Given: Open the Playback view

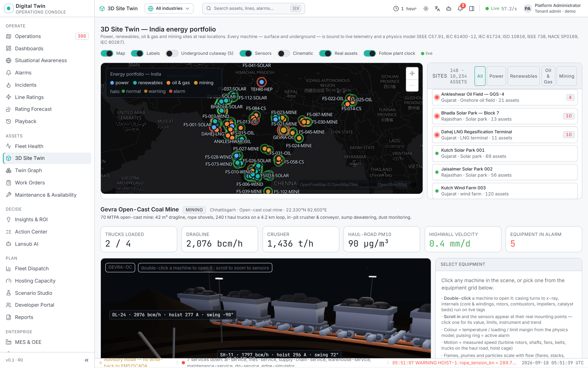Looking at the screenshot, I should 47,121.
